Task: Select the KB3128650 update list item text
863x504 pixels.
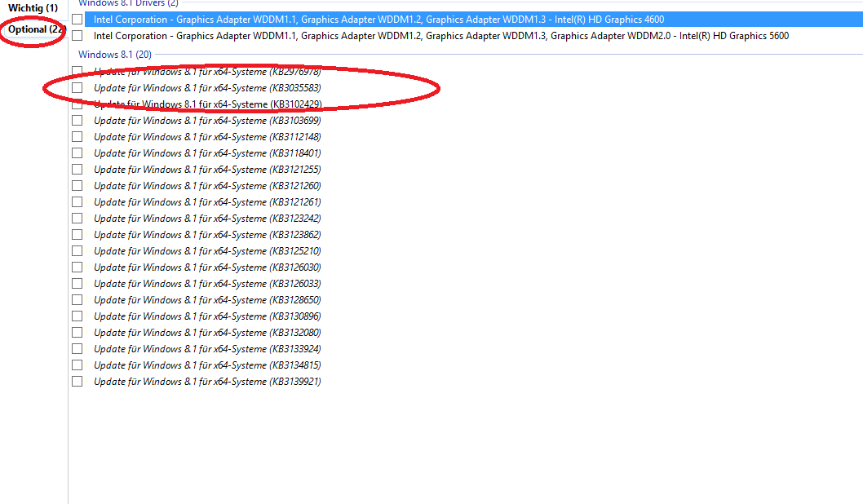Action: pyautogui.click(x=207, y=300)
